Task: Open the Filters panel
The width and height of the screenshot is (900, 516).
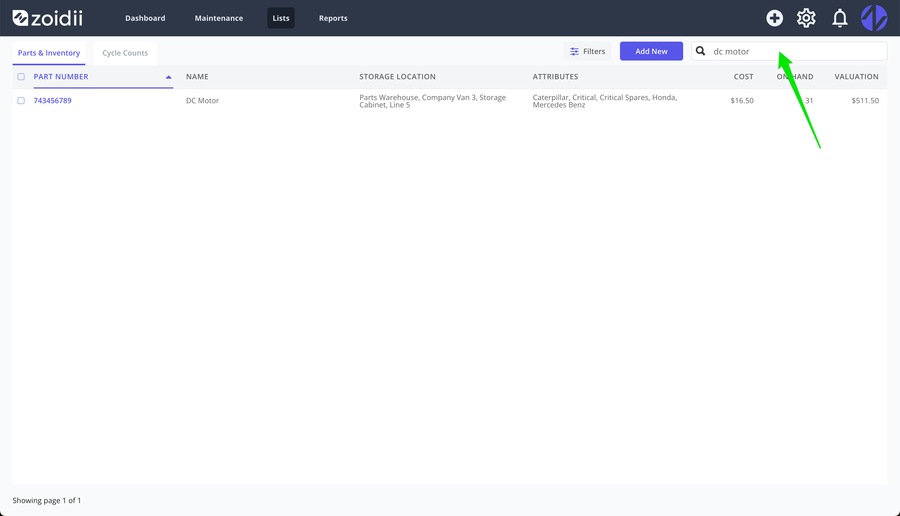Action: tap(587, 51)
